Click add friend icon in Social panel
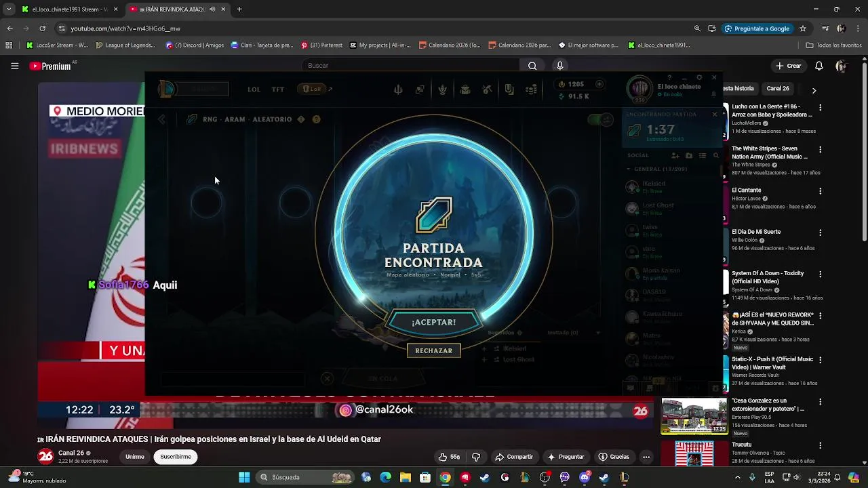The image size is (868, 488). 675,155
